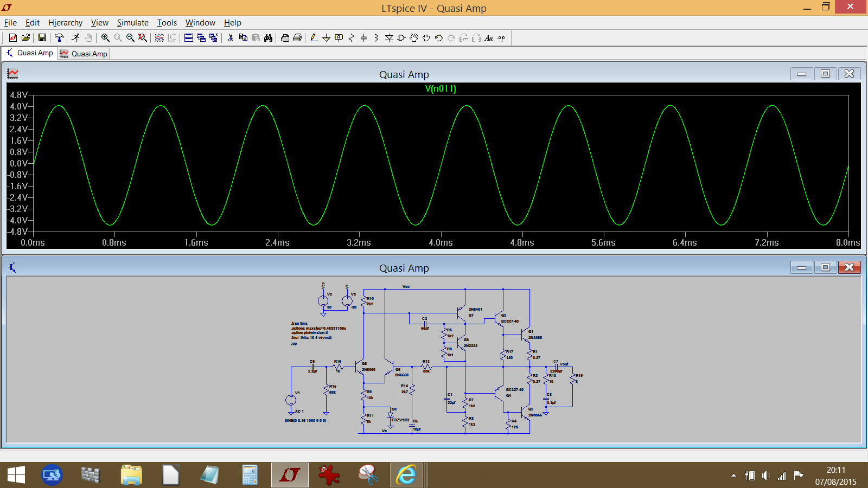Image resolution: width=868 pixels, height=488 pixels.
Task: Click the Zoom Out magnifier icon
Action: pyautogui.click(x=130, y=37)
